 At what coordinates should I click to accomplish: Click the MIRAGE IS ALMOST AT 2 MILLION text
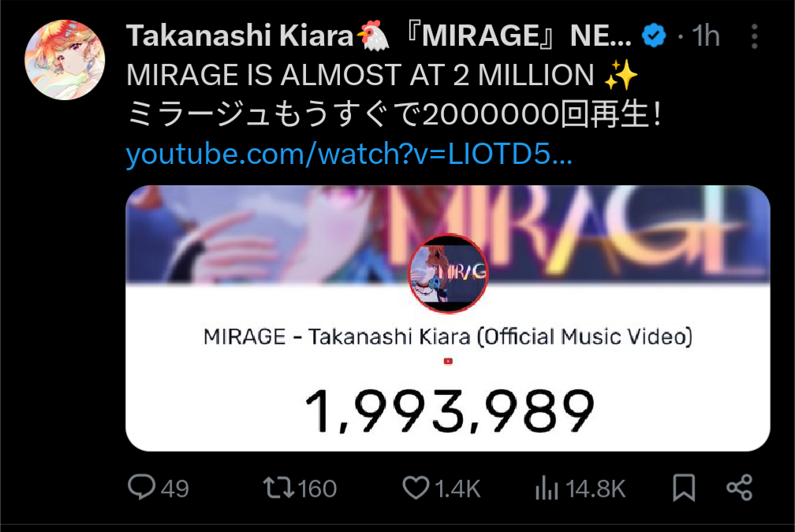click(x=360, y=75)
